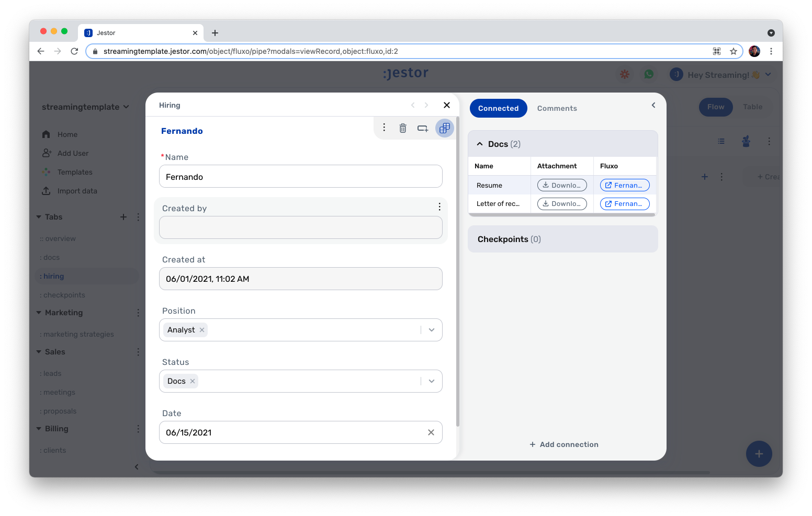Screen dimensions: 812x516
Task: Reload the browser page
Action: [74, 51]
